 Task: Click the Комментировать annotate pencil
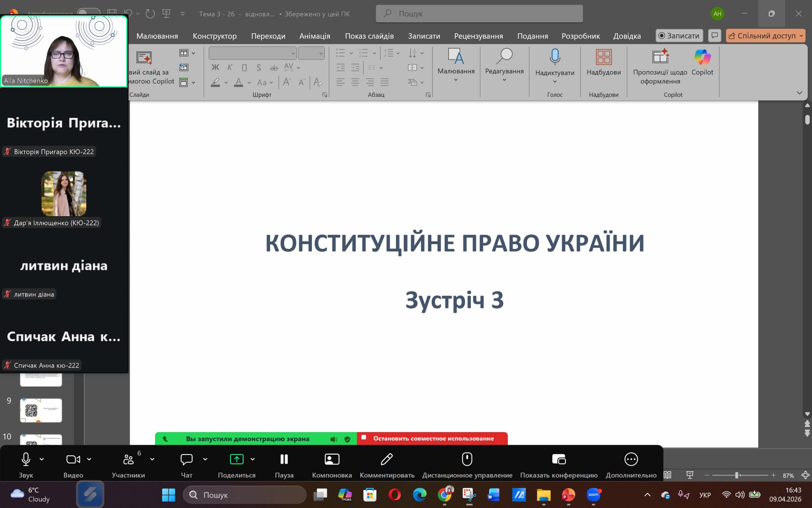point(387,459)
